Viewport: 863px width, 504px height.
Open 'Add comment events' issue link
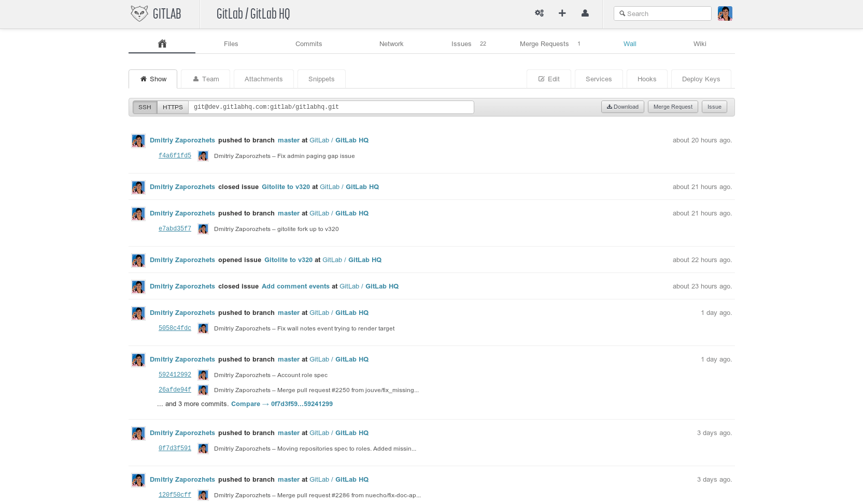[x=295, y=286]
